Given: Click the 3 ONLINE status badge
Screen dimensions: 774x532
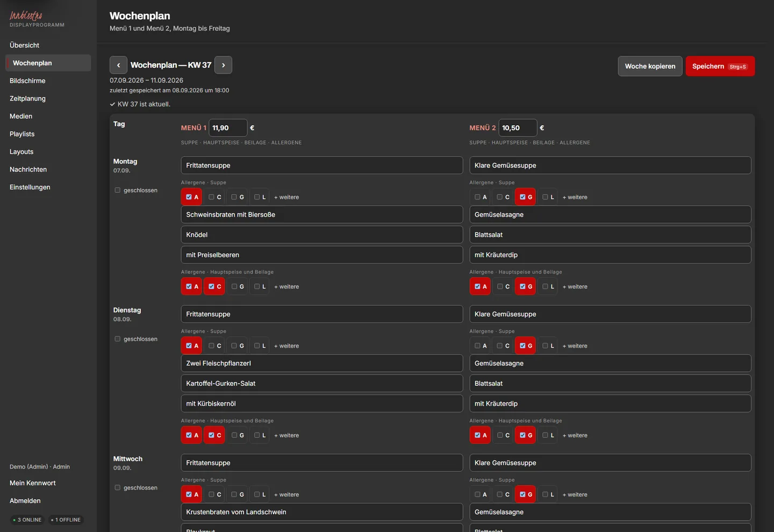Looking at the screenshot, I should 27,520.
